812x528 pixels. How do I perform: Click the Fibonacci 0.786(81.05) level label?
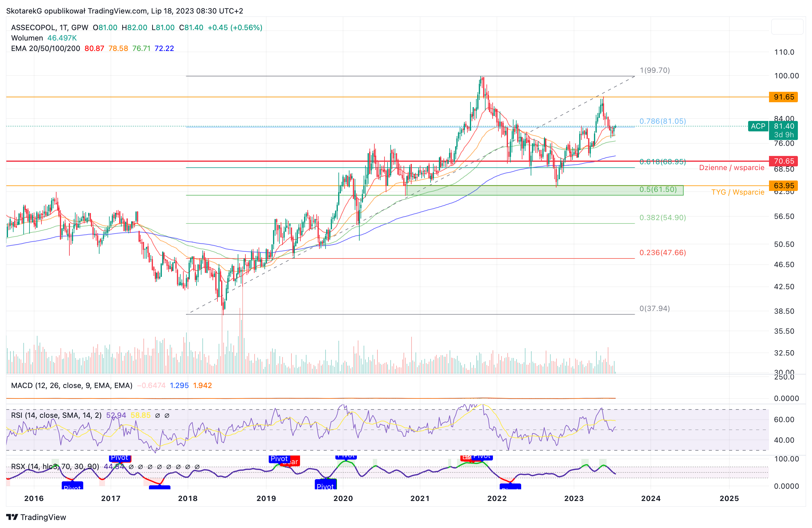(662, 121)
